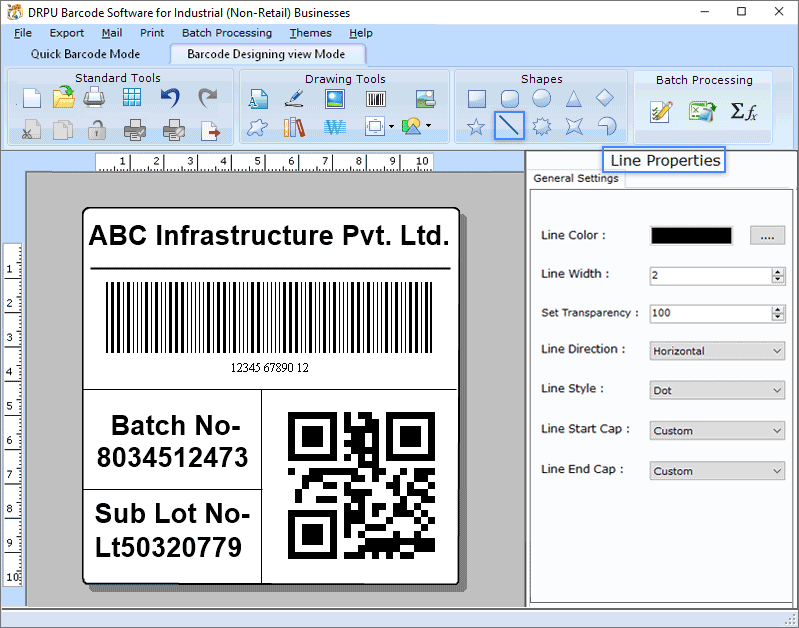Open the Line End Cap dropdown
This screenshot has height=628, width=799.
click(717, 471)
